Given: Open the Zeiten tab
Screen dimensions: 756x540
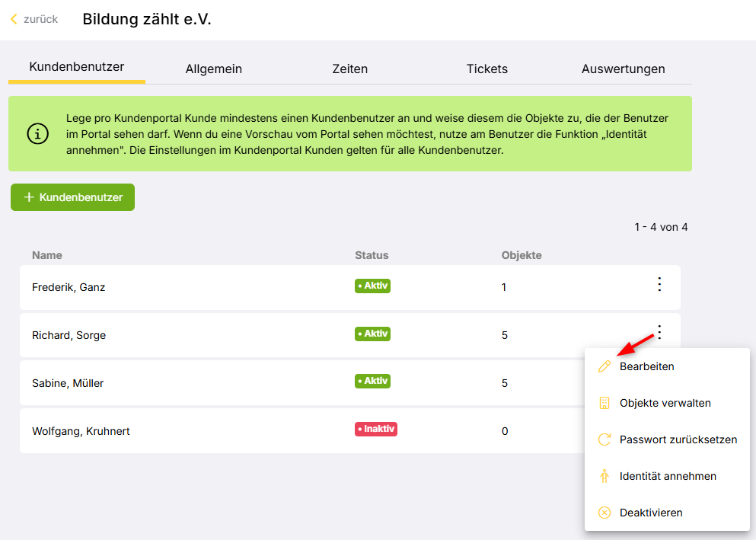Looking at the screenshot, I should point(350,69).
